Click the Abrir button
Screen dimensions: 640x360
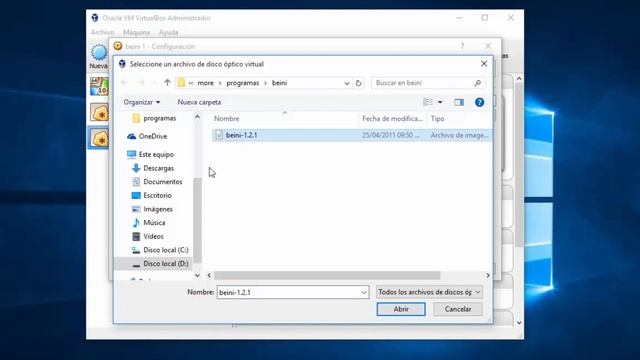pyautogui.click(x=401, y=309)
